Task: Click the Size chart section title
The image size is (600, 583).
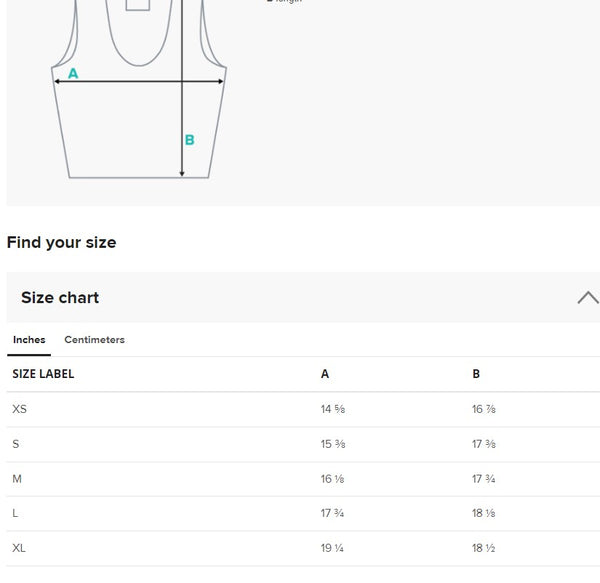Action: [x=60, y=298]
